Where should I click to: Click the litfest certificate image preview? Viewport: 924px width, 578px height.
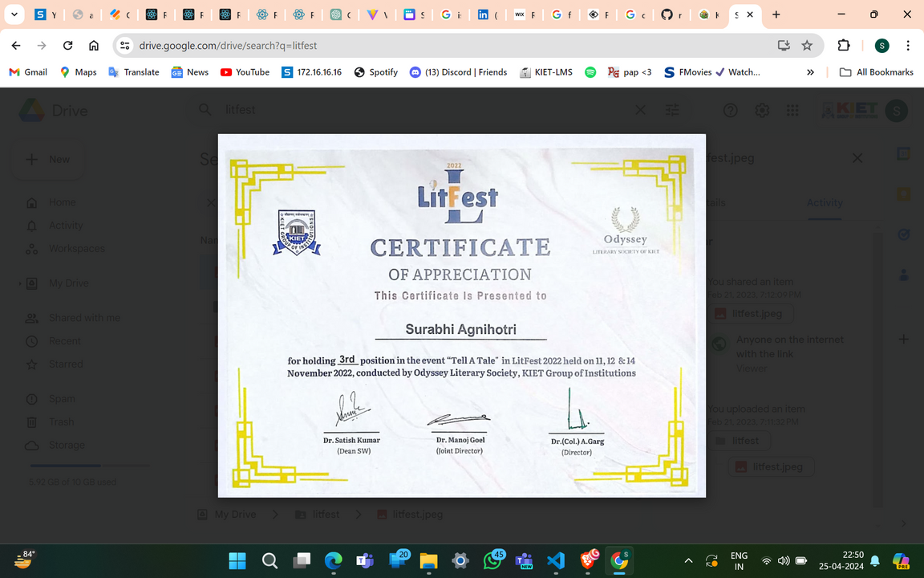click(x=461, y=315)
